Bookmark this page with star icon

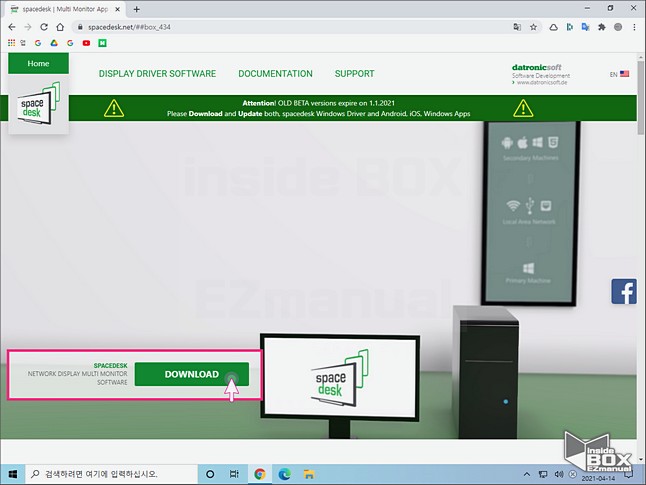534,27
